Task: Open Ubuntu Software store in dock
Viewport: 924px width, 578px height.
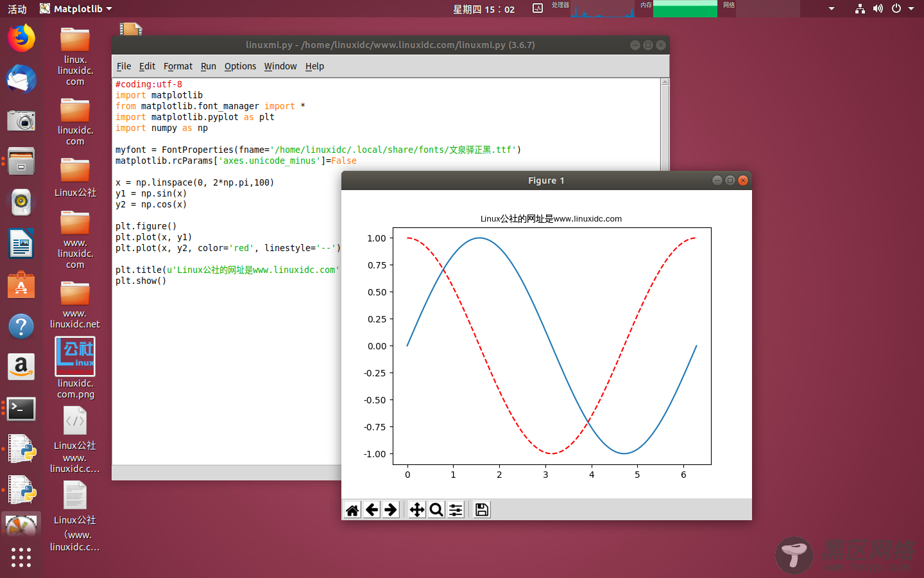Action: 21,285
